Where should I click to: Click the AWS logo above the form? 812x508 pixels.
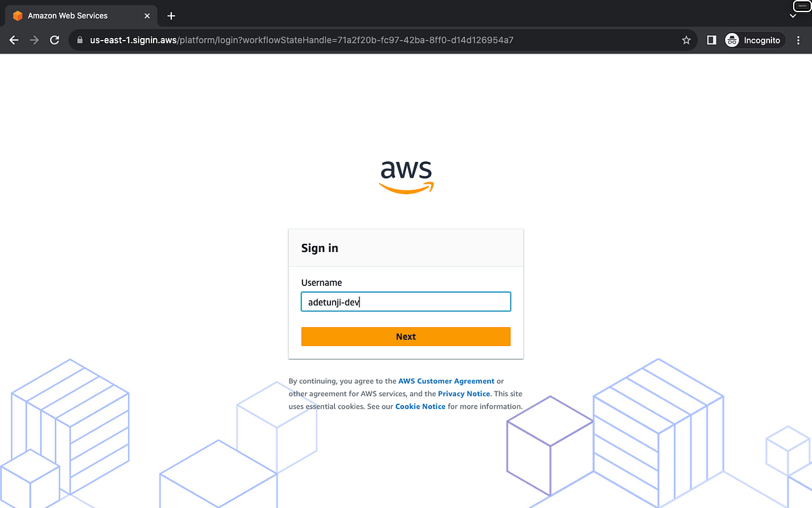coord(406,176)
